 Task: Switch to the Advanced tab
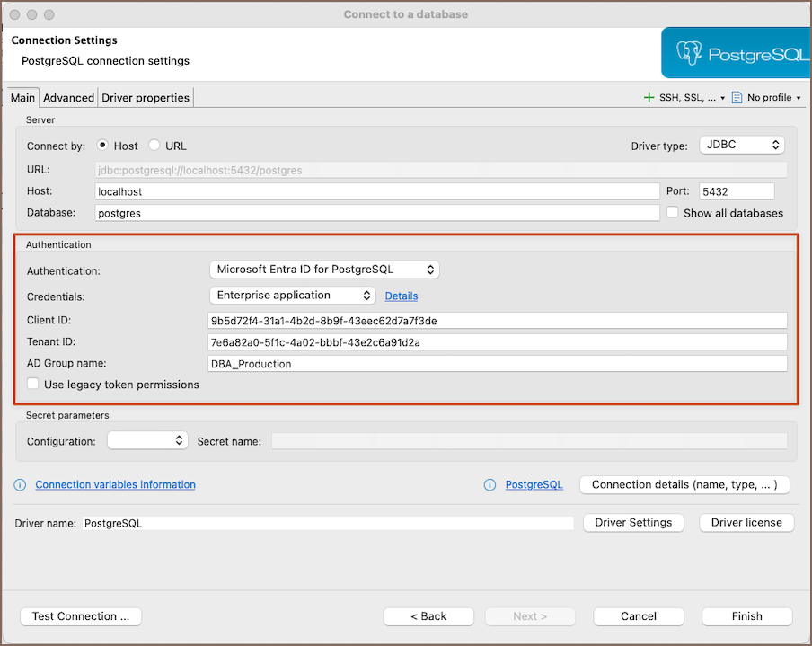point(68,98)
